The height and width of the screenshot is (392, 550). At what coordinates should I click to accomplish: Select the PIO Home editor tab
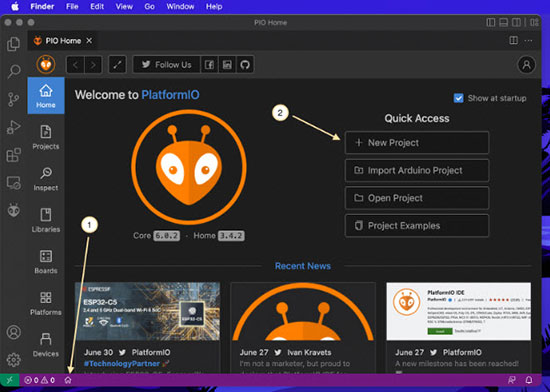(x=62, y=41)
